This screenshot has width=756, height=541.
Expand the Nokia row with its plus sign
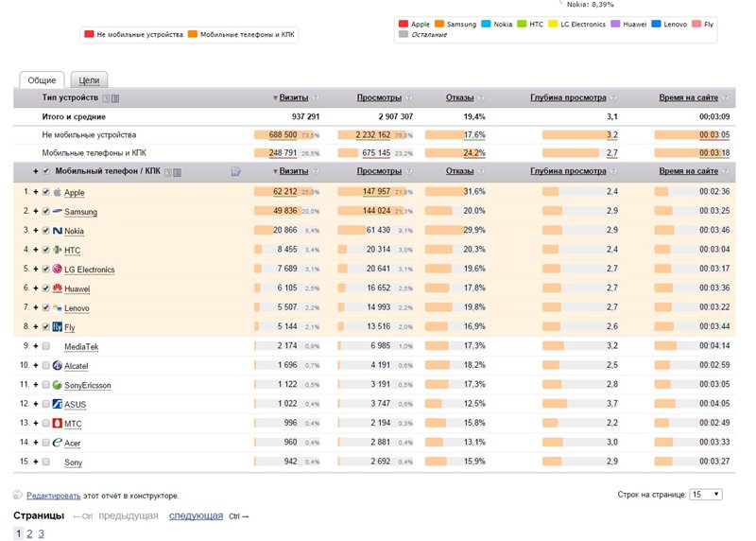tap(36, 231)
